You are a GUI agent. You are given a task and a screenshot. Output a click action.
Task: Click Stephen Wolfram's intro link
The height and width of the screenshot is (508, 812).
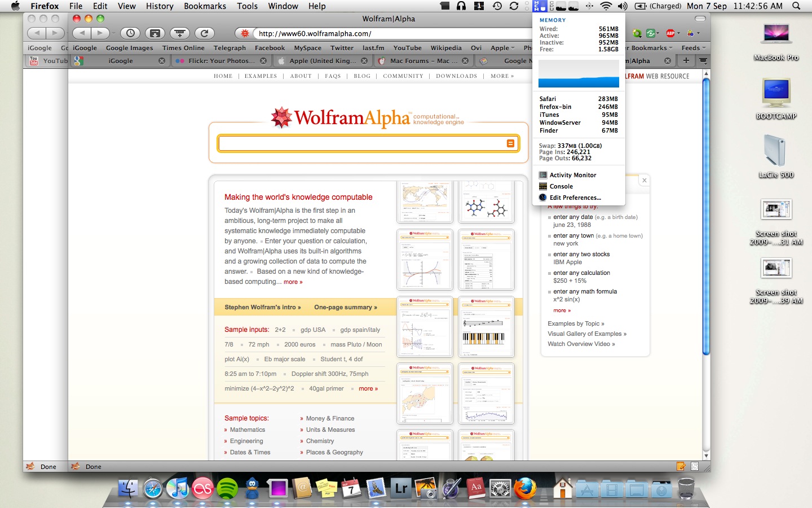(x=263, y=307)
